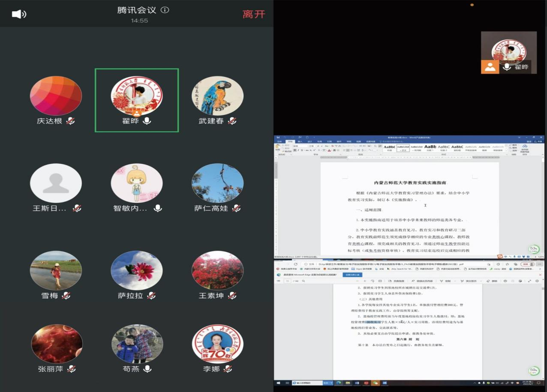Toggle 翟晔's microphone icon in participant grid
547x392 pixels.
pyautogui.click(x=147, y=121)
